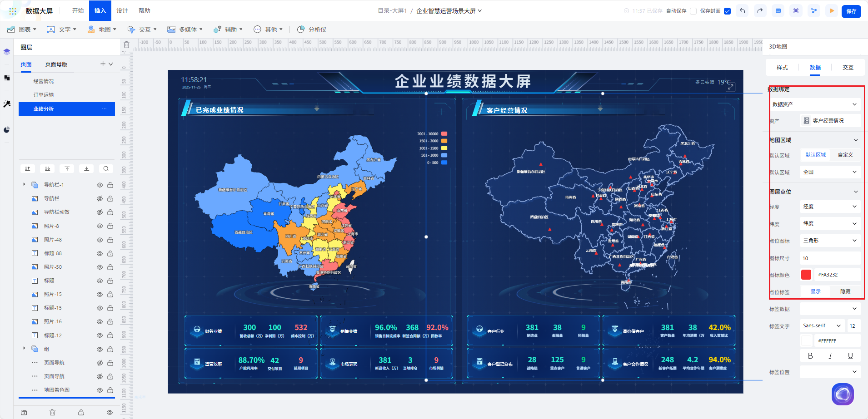This screenshot has height=419, width=868.
Task: Click the fullscreen expand icon on canvas
Action: coord(730,87)
